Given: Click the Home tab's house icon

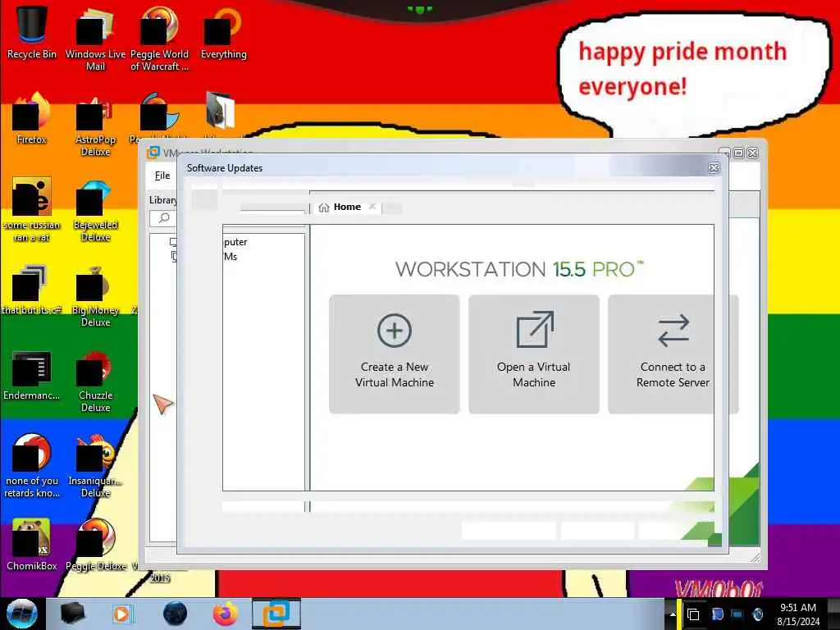Looking at the screenshot, I should (323, 208).
